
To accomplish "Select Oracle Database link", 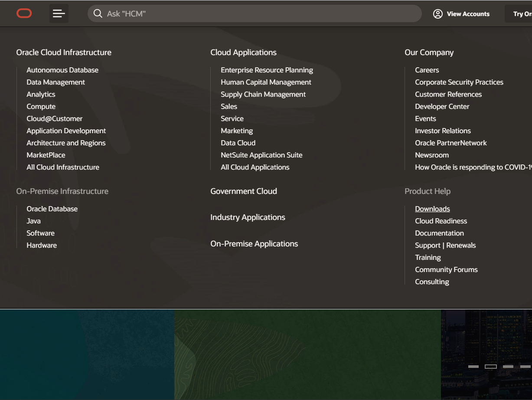I will tap(52, 209).
